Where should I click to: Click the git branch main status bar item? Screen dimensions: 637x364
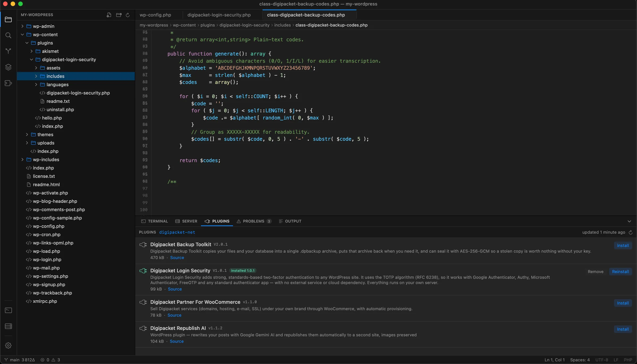tap(20, 360)
